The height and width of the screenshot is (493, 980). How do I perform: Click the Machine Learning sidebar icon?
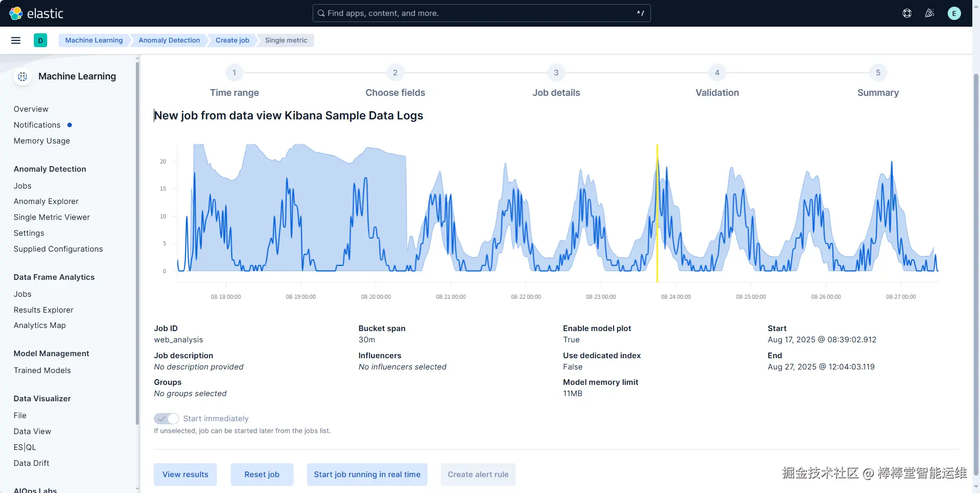tap(23, 76)
